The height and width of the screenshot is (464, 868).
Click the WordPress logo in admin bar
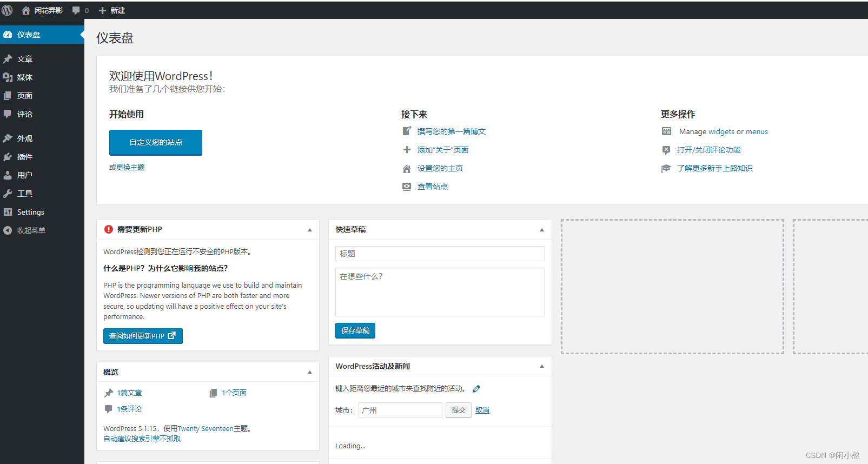click(x=8, y=10)
